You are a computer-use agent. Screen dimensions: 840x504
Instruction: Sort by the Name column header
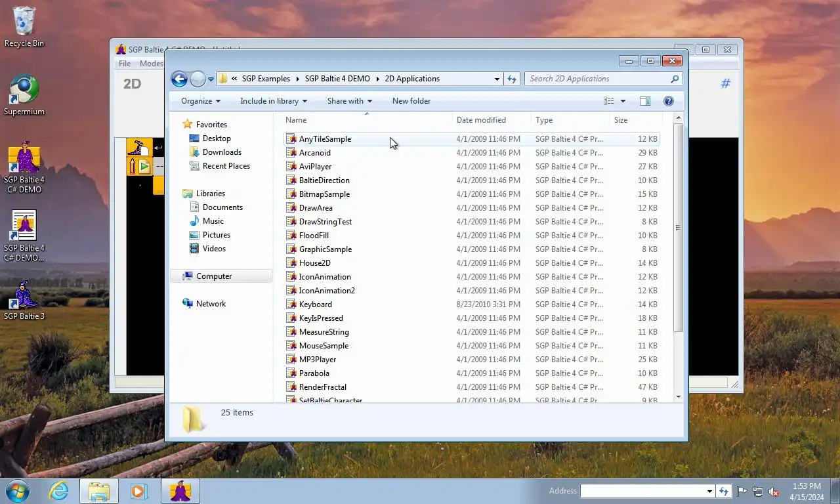pos(367,120)
